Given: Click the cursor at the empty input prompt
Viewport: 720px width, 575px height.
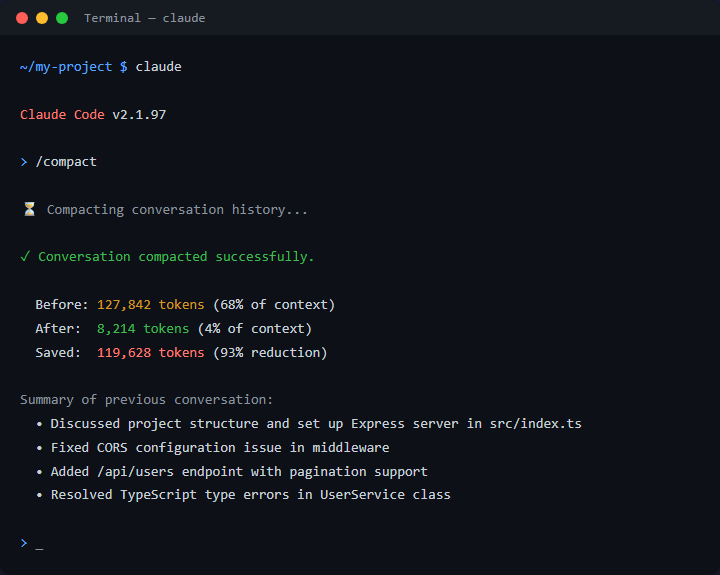Looking at the screenshot, I should click(x=39, y=548).
